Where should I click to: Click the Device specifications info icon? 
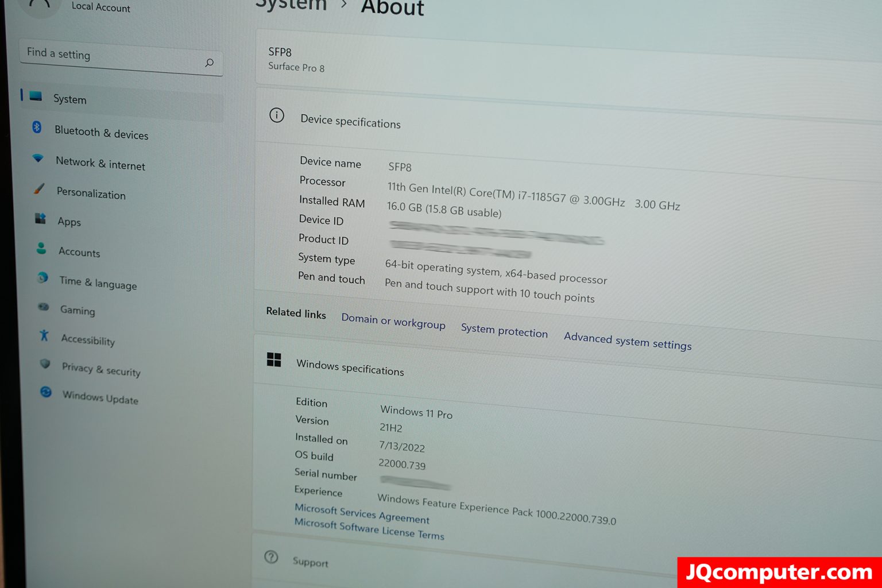(x=277, y=115)
